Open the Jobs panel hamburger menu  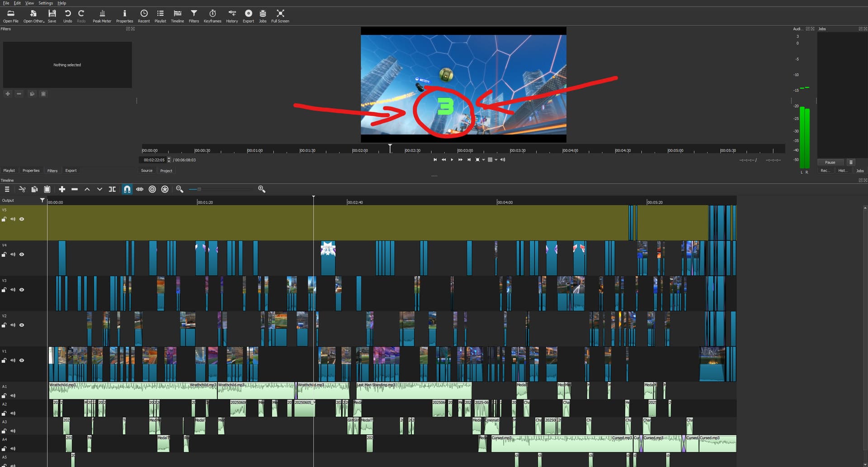(x=851, y=162)
